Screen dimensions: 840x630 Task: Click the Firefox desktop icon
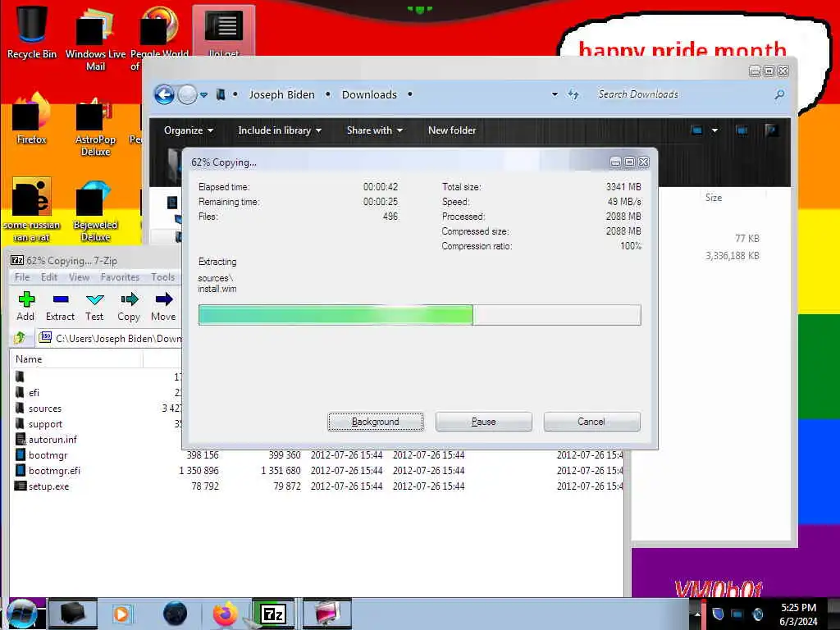[32, 119]
